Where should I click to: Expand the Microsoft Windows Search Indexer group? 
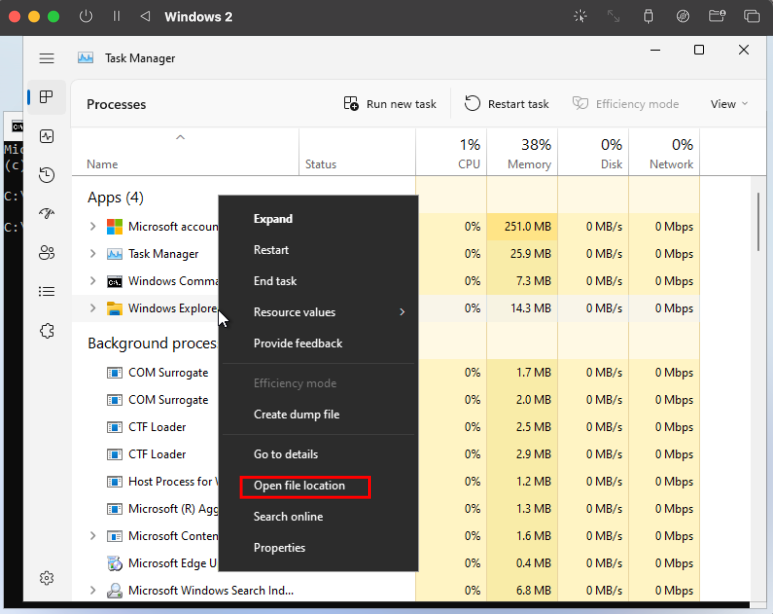[93, 590]
